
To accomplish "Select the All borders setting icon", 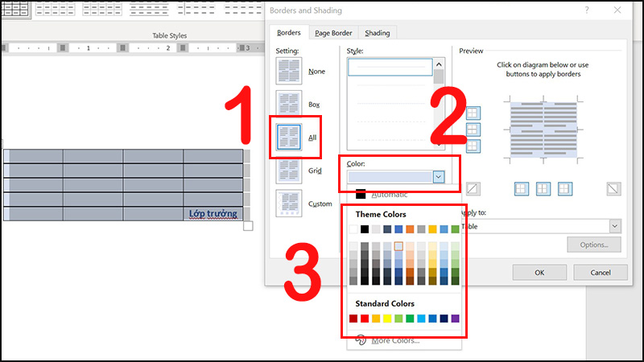I will tap(289, 137).
